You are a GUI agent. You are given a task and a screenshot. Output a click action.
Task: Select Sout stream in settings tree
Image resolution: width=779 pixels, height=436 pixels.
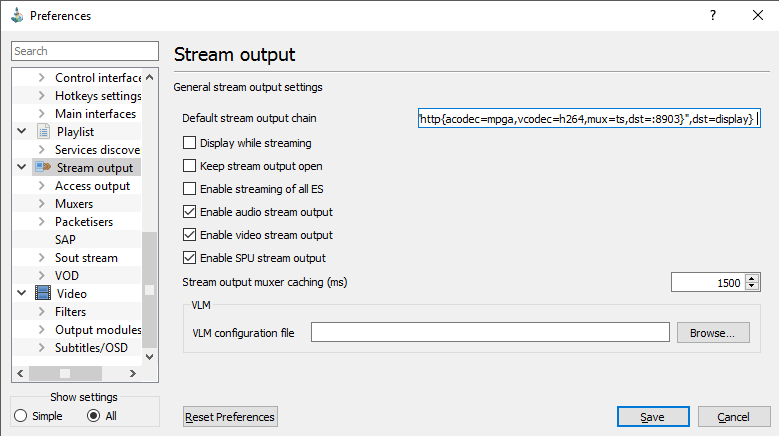86,258
